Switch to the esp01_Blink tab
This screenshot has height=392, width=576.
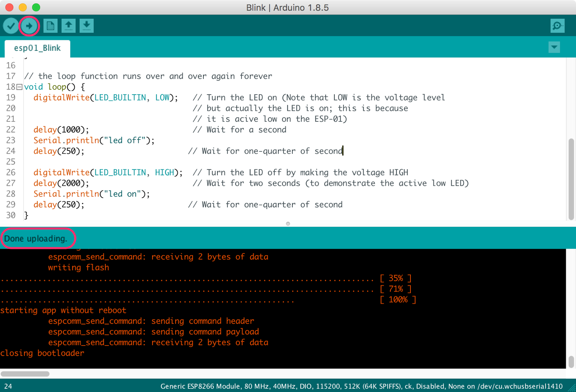pyautogui.click(x=37, y=48)
